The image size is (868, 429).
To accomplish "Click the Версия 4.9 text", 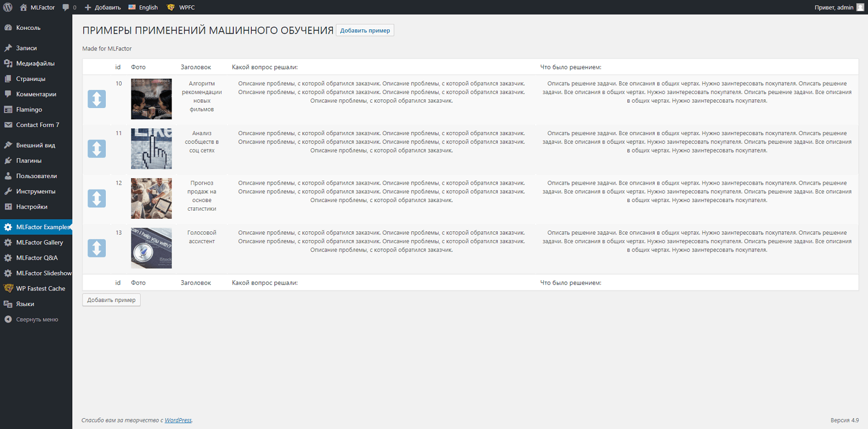I will click(845, 420).
